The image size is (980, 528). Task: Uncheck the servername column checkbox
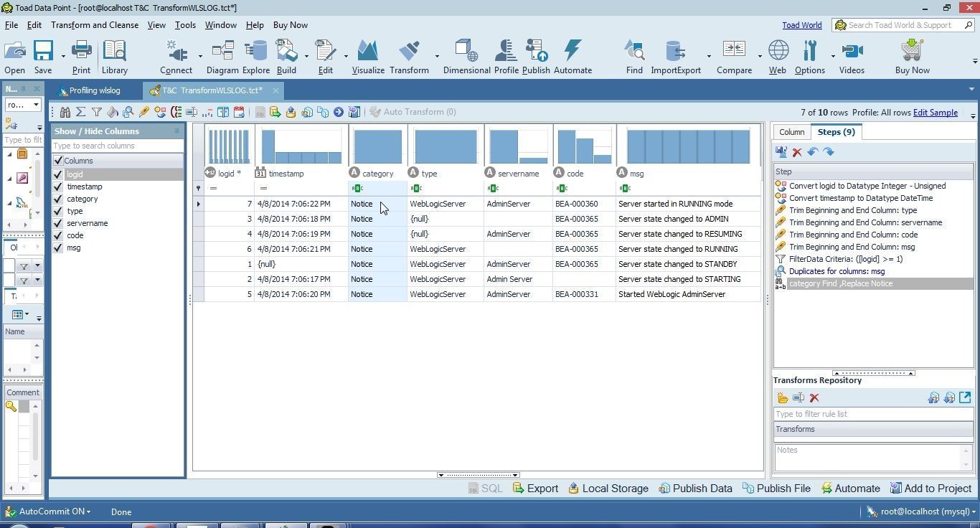(x=58, y=223)
